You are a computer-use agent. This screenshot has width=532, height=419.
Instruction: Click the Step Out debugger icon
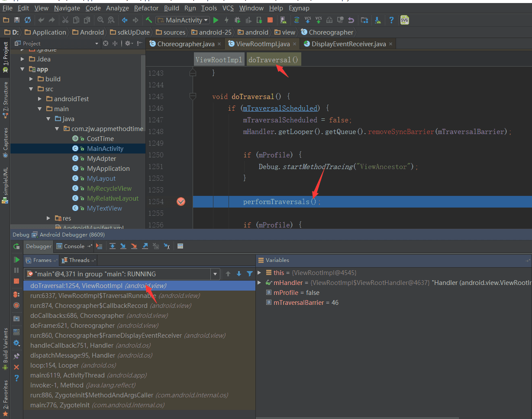[x=145, y=246]
